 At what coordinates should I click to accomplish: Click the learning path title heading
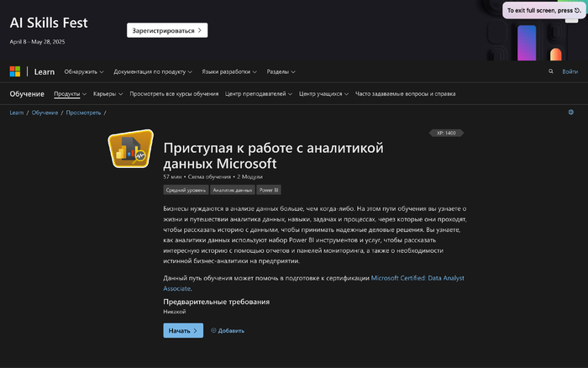(273, 155)
